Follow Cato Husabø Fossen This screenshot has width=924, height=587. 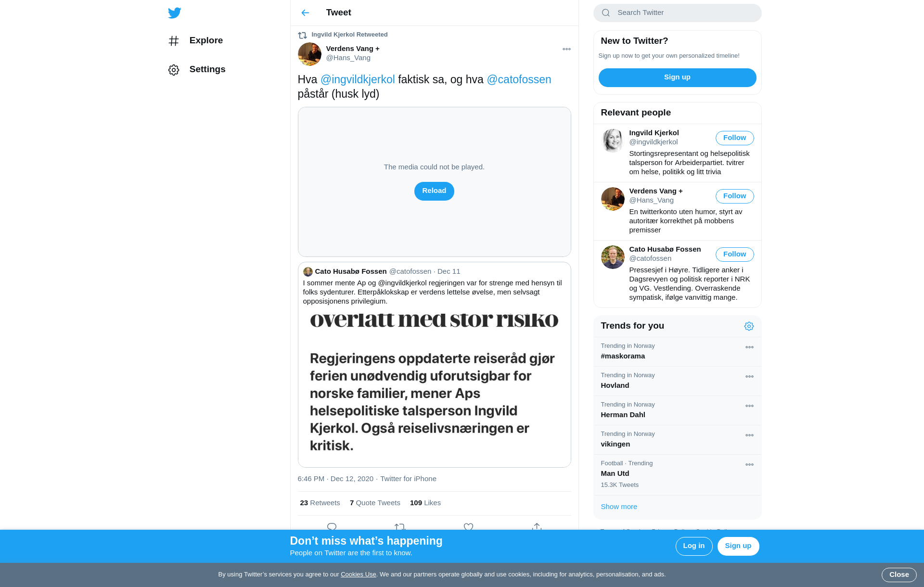pos(734,255)
